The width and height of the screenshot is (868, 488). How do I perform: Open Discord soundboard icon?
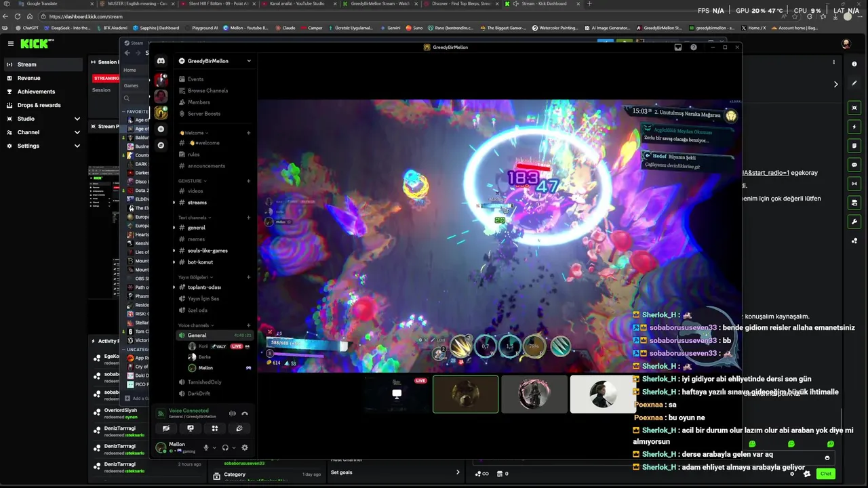click(239, 428)
